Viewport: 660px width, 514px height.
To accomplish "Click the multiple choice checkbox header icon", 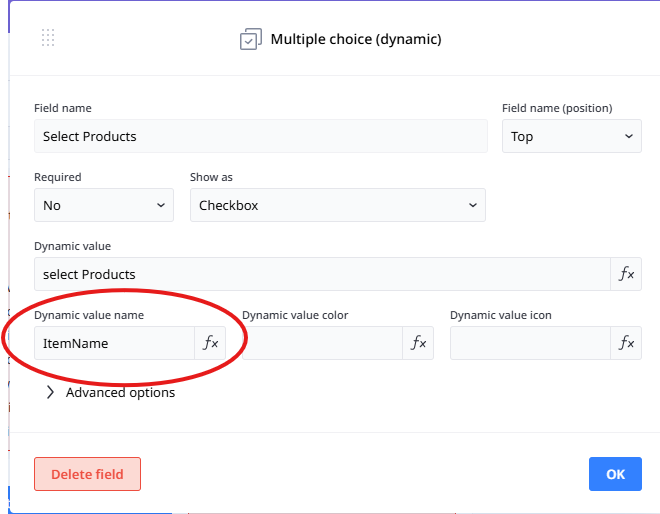I will (250, 40).
